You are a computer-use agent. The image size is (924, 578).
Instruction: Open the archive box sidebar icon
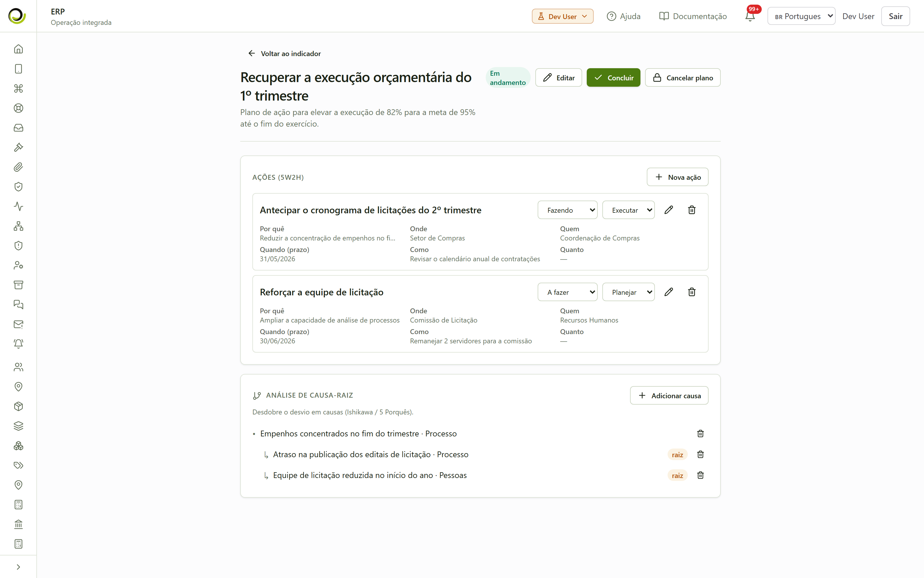18,285
